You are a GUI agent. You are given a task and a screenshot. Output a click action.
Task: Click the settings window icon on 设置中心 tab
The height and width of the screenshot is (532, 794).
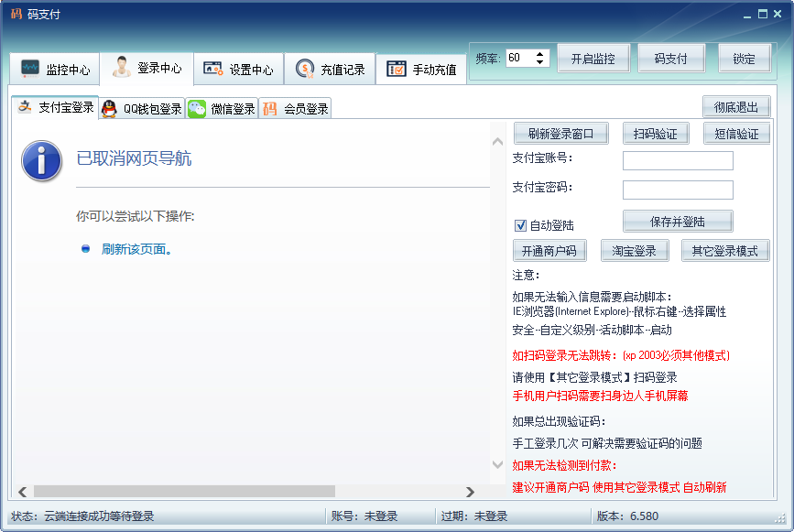tap(212, 69)
